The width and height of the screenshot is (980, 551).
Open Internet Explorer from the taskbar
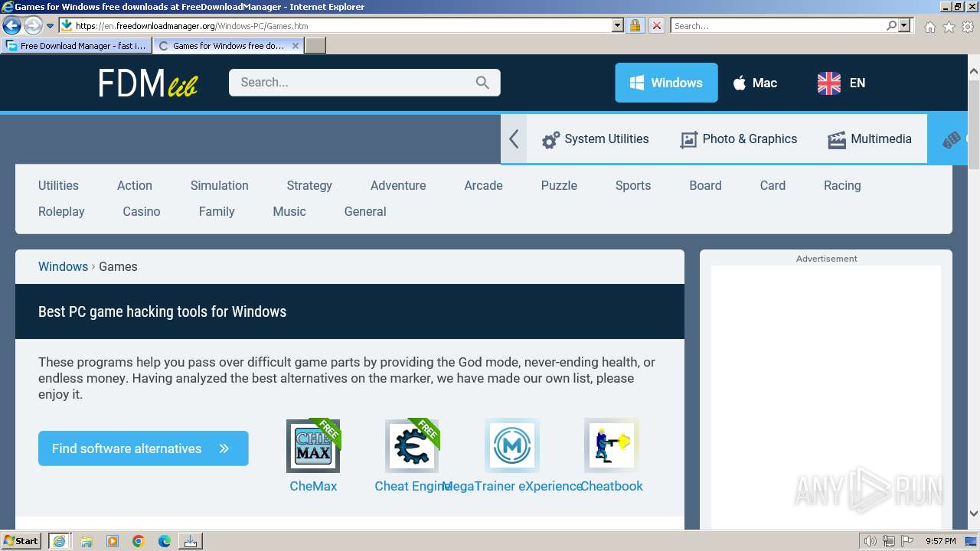60,541
